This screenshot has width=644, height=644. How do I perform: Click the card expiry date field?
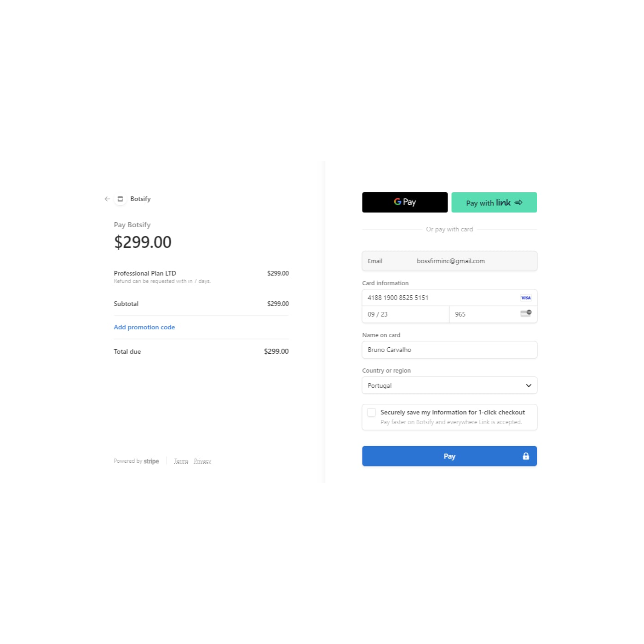click(405, 315)
